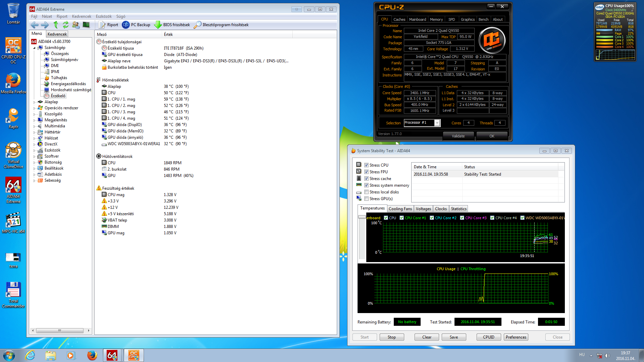Image resolution: width=644 pixels, height=362 pixels.
Task: Open the users icon in AIDA64 toolbar
Action: [x=76, y=25]
